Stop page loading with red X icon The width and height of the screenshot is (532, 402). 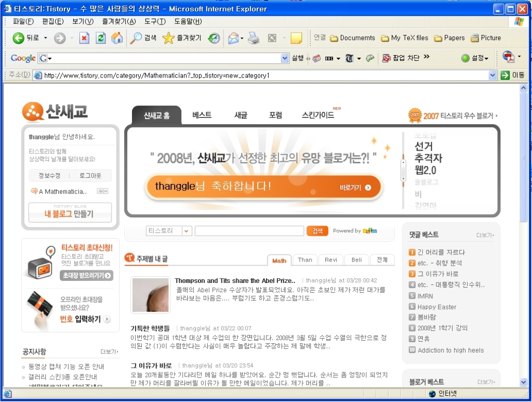(x=84, y=38)
